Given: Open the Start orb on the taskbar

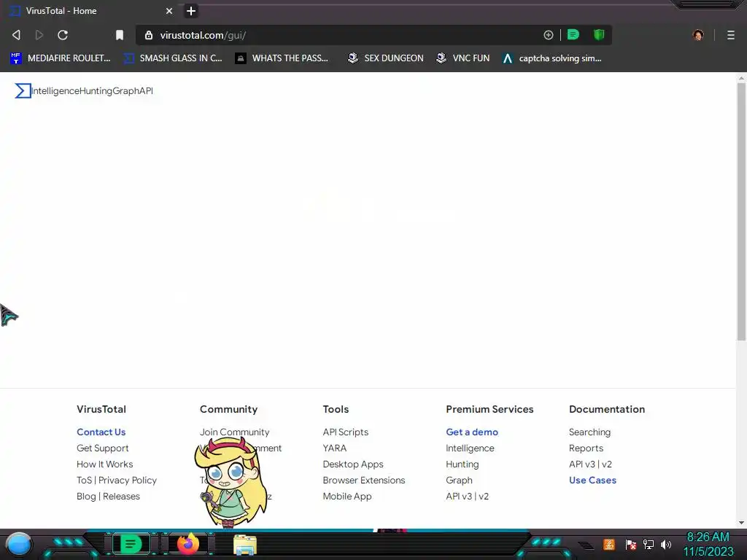Looking at the screenshot, I should [18, 544].
